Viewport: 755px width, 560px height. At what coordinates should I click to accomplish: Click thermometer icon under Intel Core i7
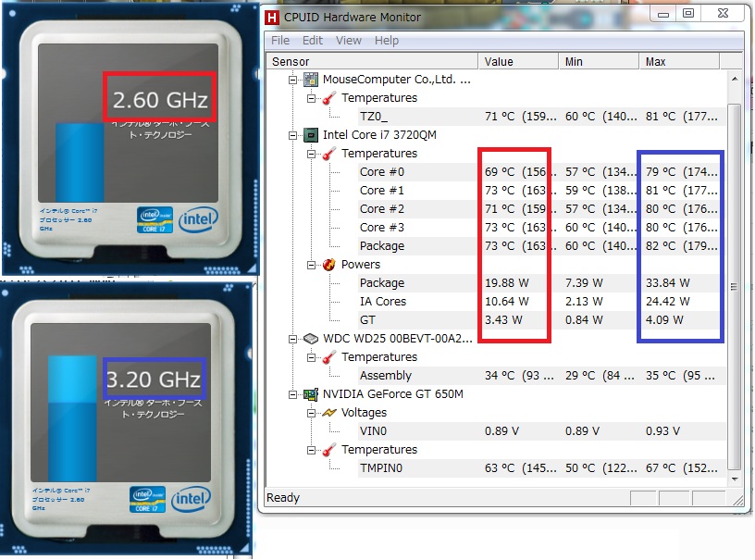329,154
